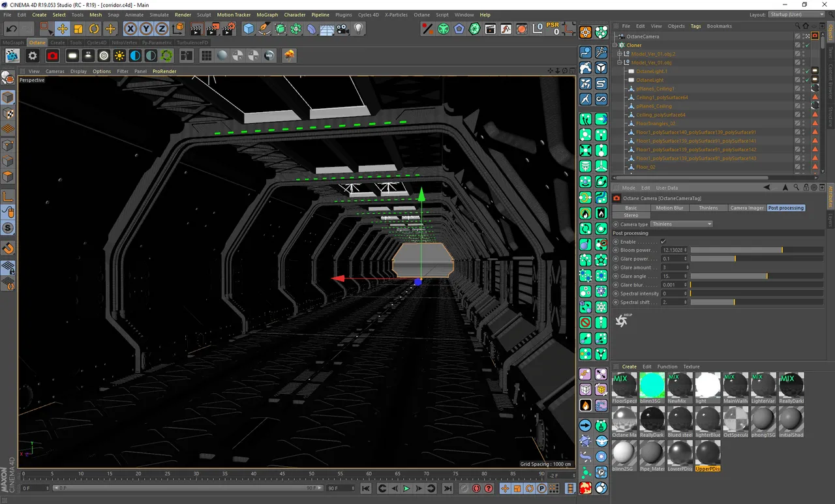The image size is (835, 504).
Task: Select the Scale tool
Action: click(x=78, y=29)
